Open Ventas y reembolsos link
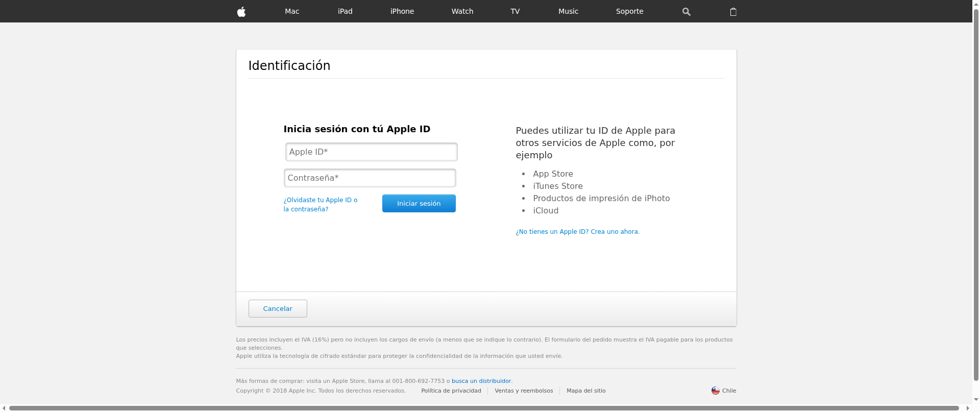 coord(524,391)
